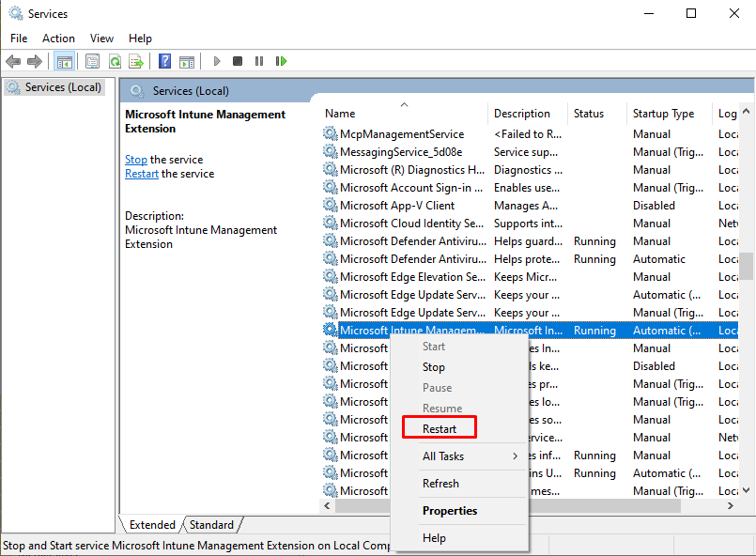The width and height of the screenshot is (756, 556).
Task: Select Microsoft (R) Diagnostics H... service
Action: [529, 169]
